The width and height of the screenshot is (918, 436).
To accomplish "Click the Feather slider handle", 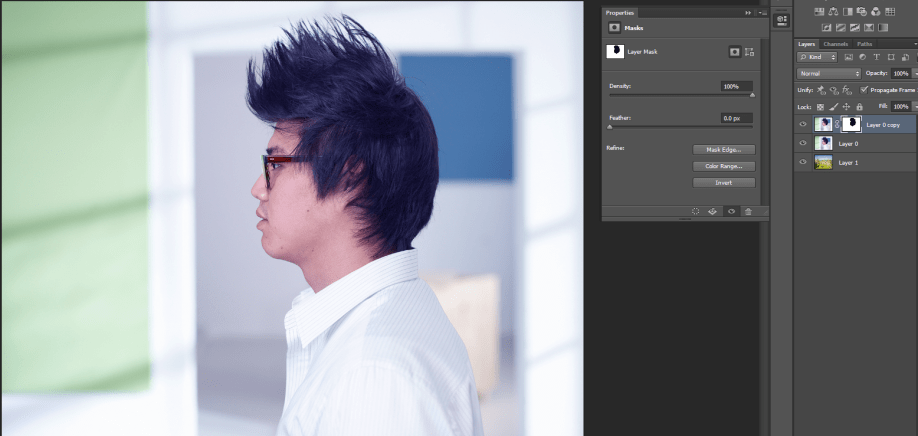I will click(609, 126).
